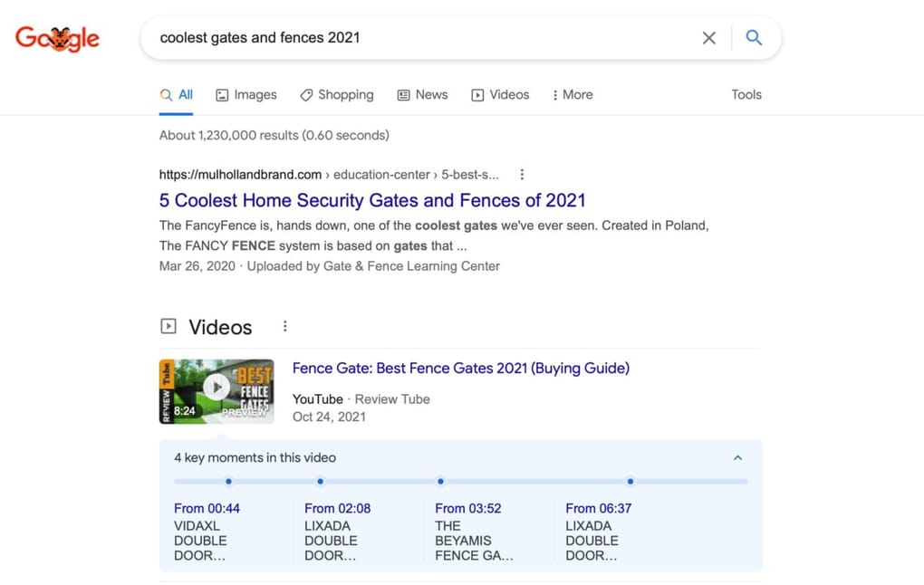
Task: Open the News tab
Action: [x=422, y=95]
